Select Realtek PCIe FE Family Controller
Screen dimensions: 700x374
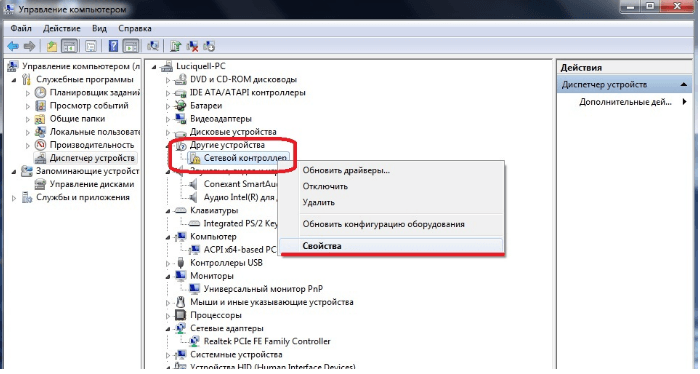pyautogui.click(x=267, y=342)
